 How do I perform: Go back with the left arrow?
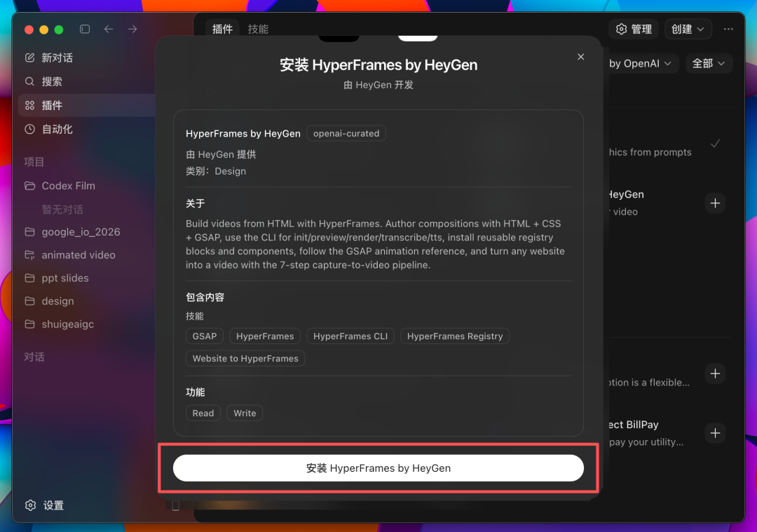109,29
